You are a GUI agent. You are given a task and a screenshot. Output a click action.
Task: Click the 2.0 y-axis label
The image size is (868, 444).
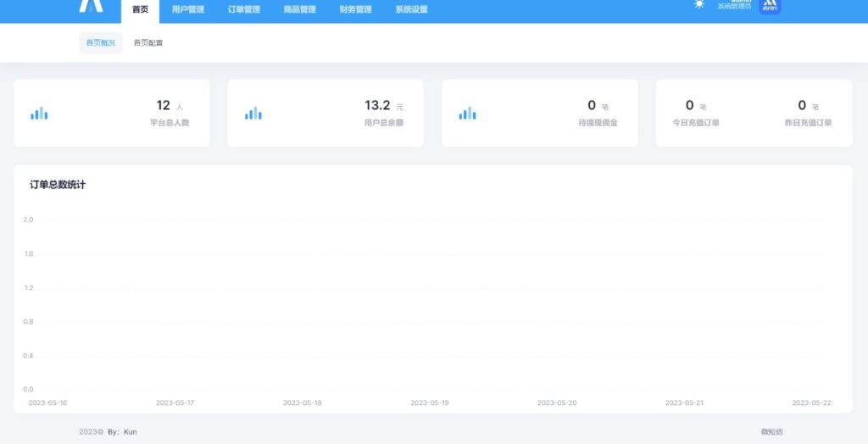coord(28,219)
